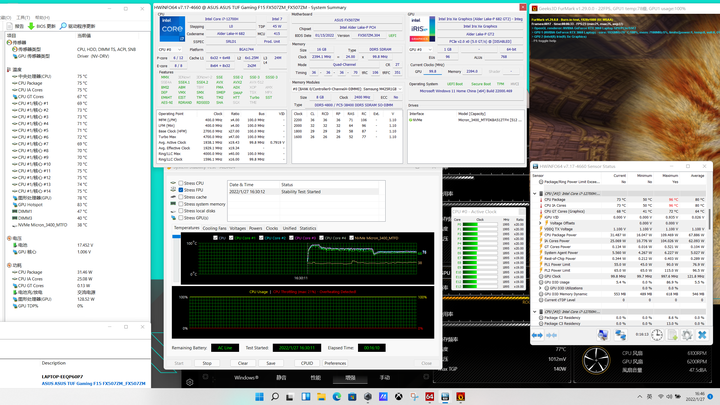Open memory module selection dropdown
This screenshot has height=405, width=720.
coord(347,89)
